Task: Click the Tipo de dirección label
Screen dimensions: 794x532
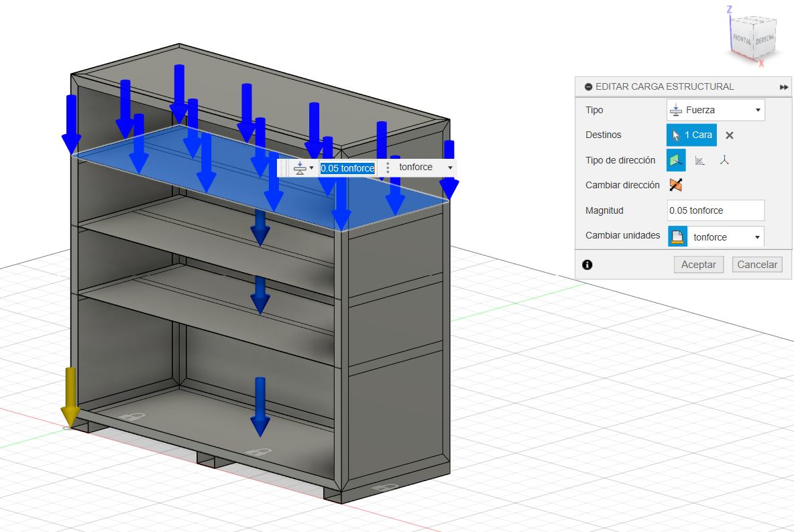Action: [620, 160]
